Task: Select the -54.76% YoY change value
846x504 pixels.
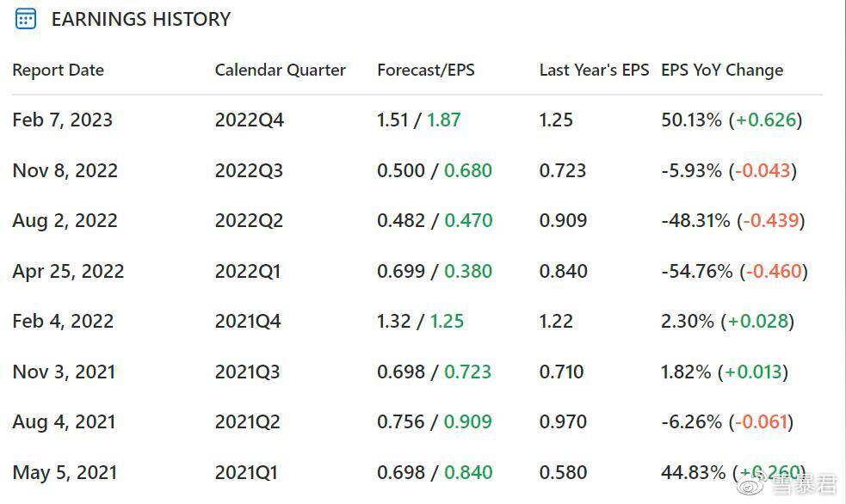Action: [x=696, y=271]
